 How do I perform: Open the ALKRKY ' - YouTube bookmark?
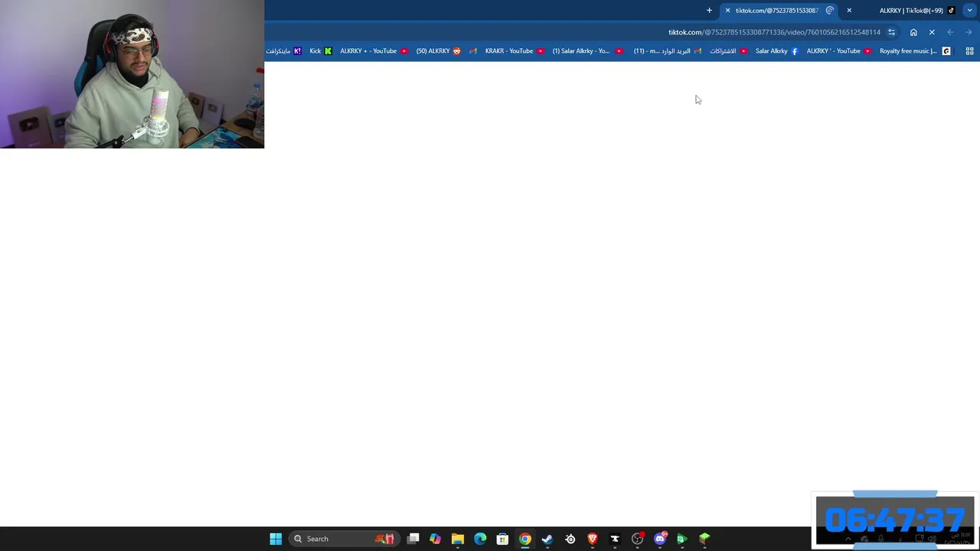839,51
